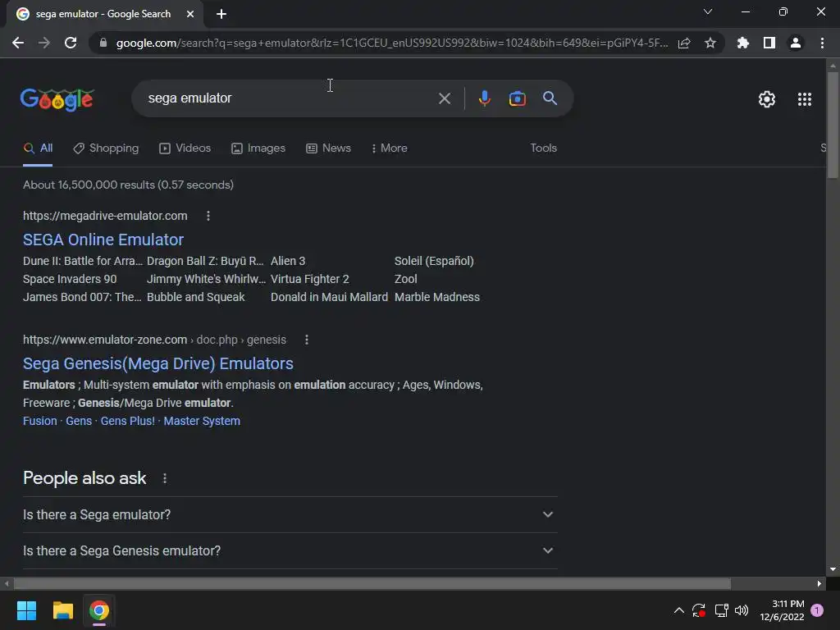Open the search Tools options

pyautogui.click(x=543, y=148)
